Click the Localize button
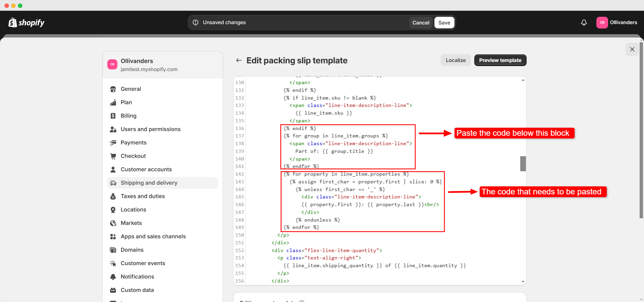 coord(455,60)
